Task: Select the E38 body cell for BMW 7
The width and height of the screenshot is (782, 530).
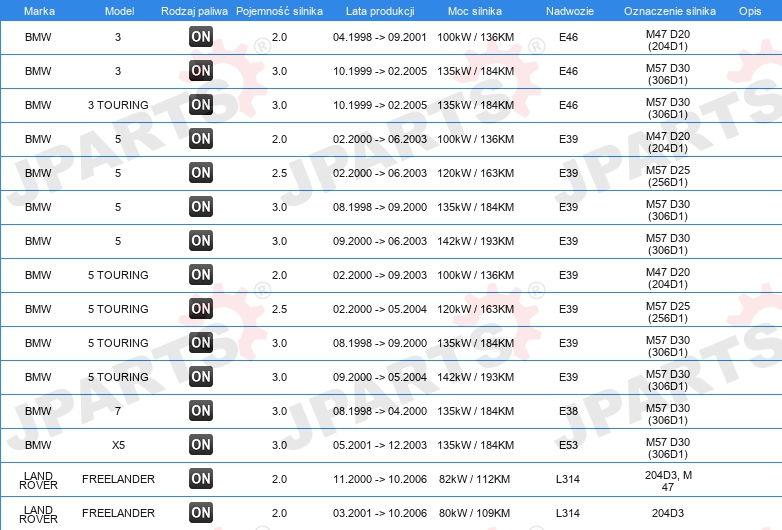Action: click(x=568, y=411)
